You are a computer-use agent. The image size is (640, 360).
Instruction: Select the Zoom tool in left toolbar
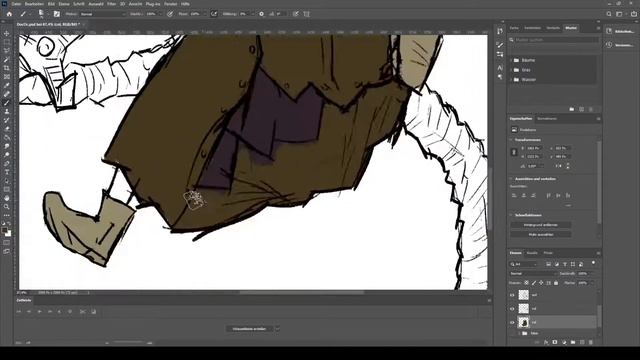click(x=7, y=207)
